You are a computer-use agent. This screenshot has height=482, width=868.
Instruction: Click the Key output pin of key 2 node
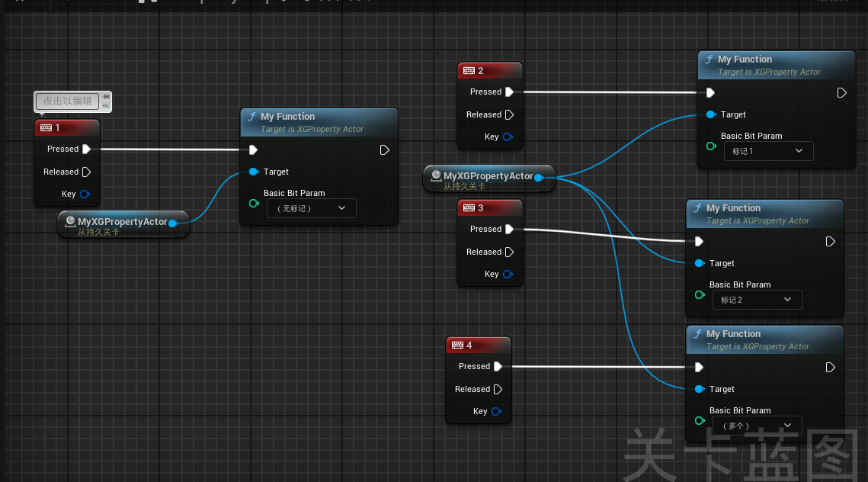508,137
